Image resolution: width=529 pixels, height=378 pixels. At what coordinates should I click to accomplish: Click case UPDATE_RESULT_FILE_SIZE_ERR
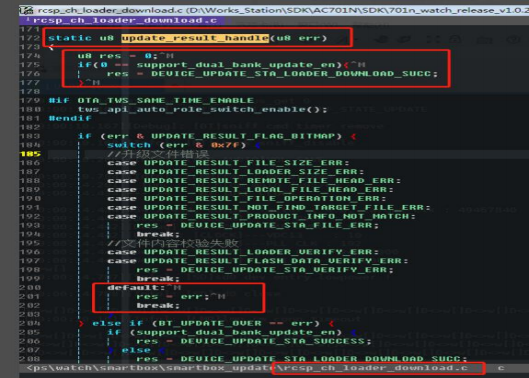228,163
